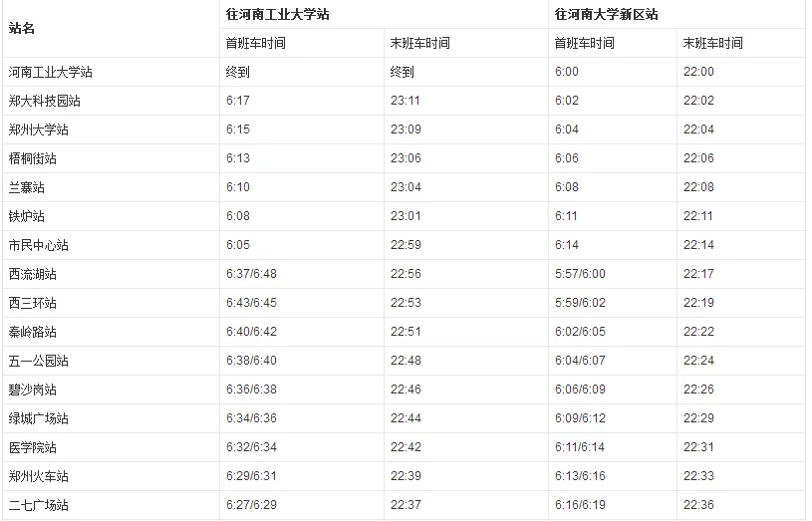Select the 郑大科技园站 station name
The height and width of the screenshot is (521, 812).
[x=45, y=101]
